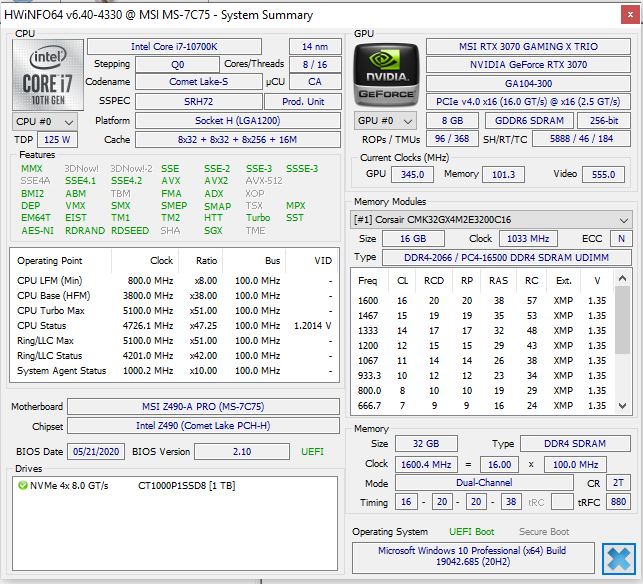Click the memory timing table scrollbar thumb
643x584 pixels.
click(622, 320)
